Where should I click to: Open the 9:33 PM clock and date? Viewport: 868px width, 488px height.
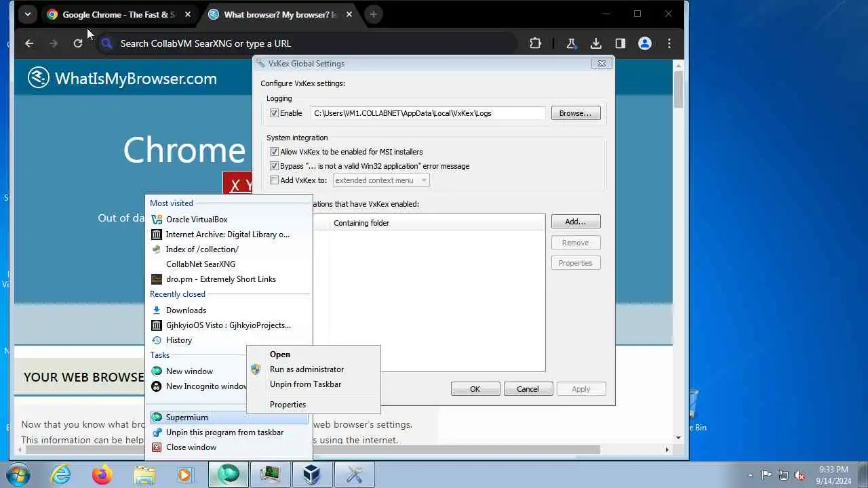coord(833,475)
